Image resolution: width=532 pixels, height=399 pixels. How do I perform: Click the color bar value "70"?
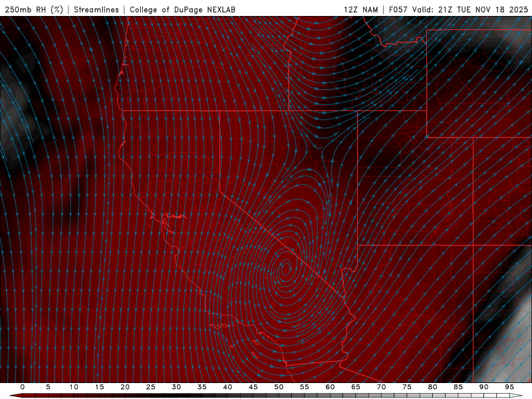(x=381, y=387)
